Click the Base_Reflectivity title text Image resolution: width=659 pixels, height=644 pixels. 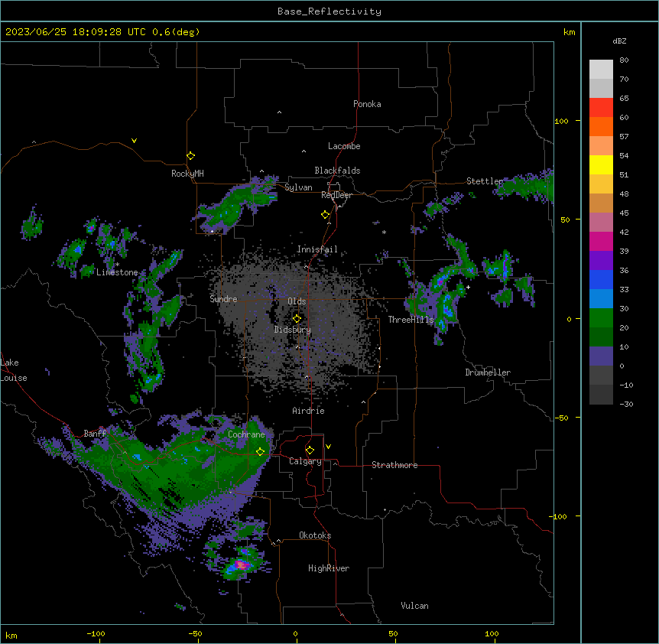[329, 11]
